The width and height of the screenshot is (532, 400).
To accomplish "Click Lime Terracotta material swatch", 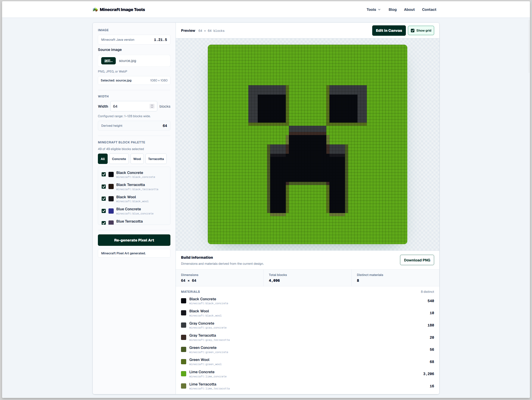I will 183,386.
